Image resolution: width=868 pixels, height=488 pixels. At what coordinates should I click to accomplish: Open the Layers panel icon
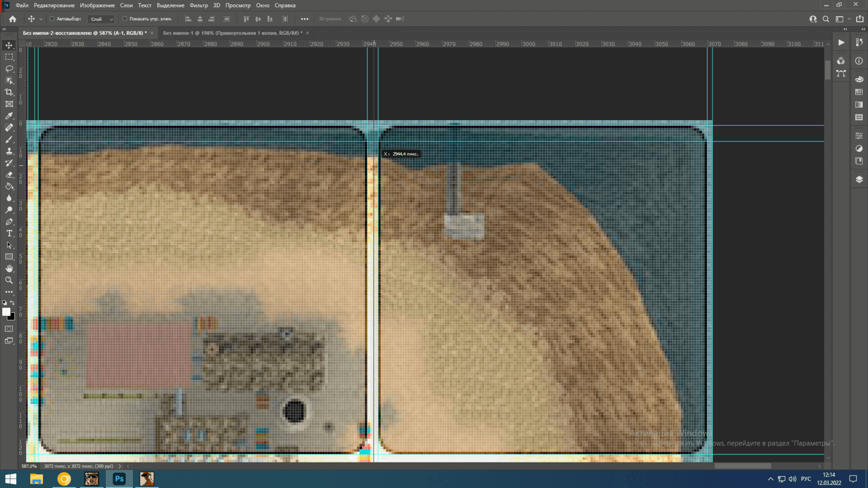coord(859,179)
